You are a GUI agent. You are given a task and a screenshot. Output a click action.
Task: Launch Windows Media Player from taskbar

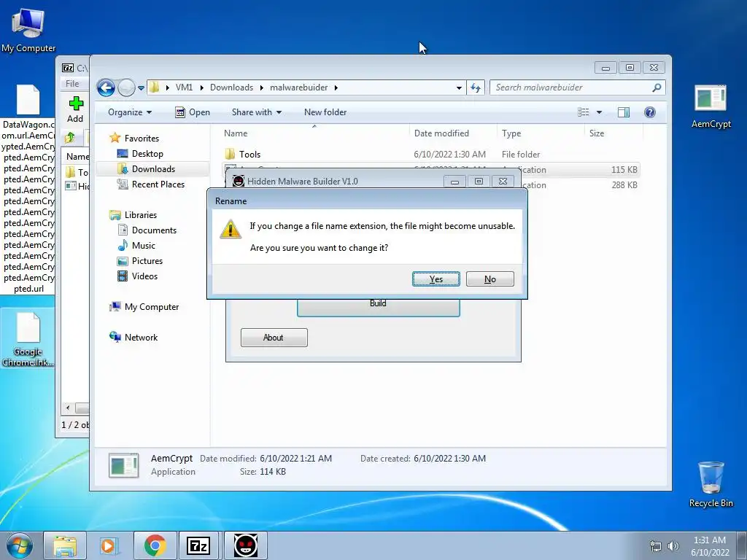pos(109,545)
